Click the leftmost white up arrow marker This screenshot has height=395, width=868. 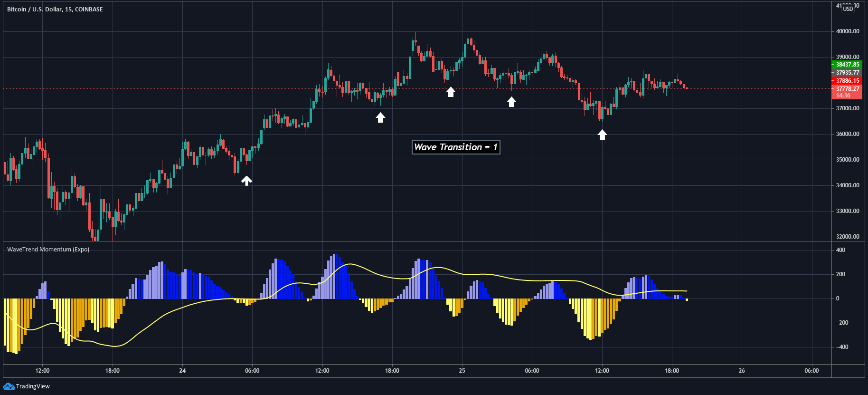click(x=246, y=181)
